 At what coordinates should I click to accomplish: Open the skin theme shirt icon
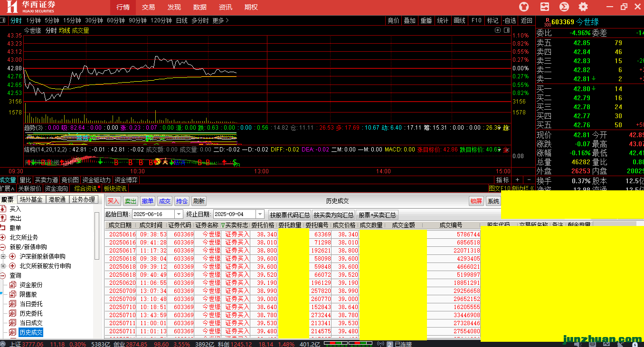[x=524, y=7]
